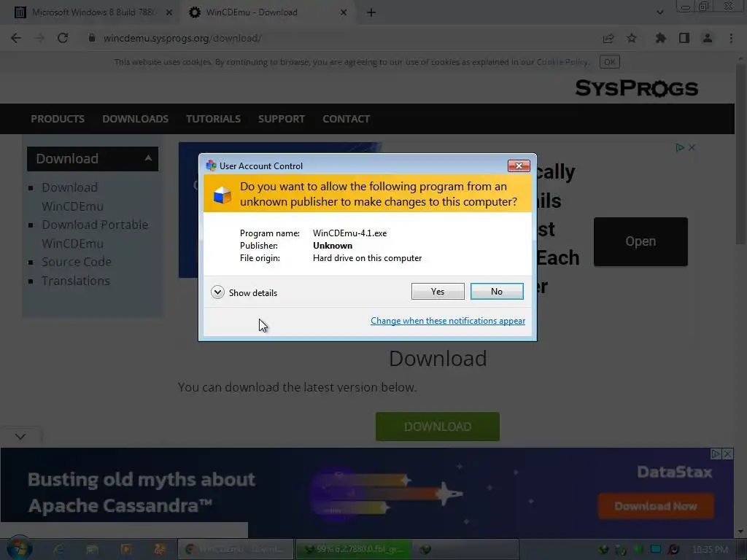Click the UAC shield icon in title bar

point(211,166)
